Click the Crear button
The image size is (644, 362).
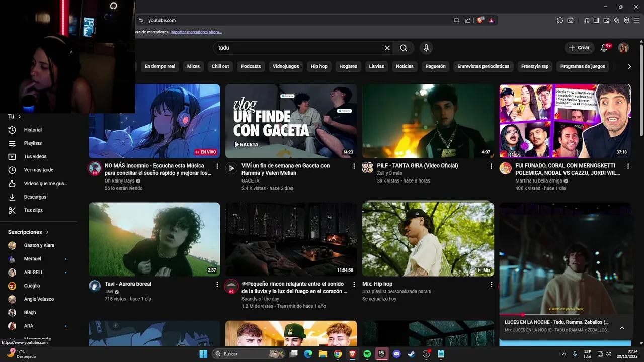pyautogui.click(x=579, y=48)
